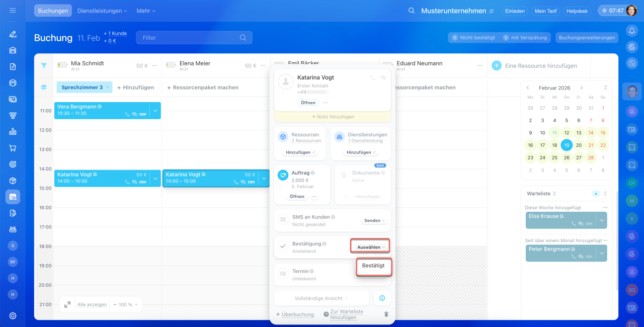Open Dienstleistungen dropdown in top nav
Viewport: 644px width, 327px height.
tap(102, 11)
